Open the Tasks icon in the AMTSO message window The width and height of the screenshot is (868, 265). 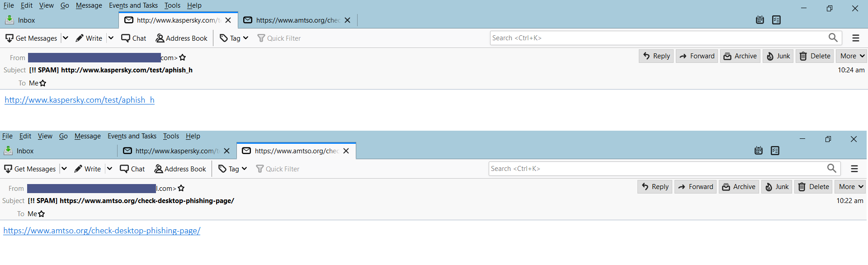tap(775, 151)
